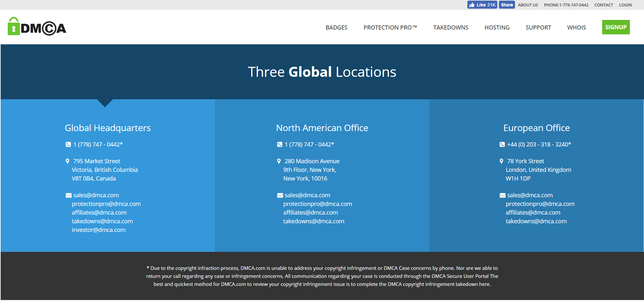Click the map pin beside 280 Madison Avenue
The width and height of the screenshot is (644, 301).
tap(279, 161)
